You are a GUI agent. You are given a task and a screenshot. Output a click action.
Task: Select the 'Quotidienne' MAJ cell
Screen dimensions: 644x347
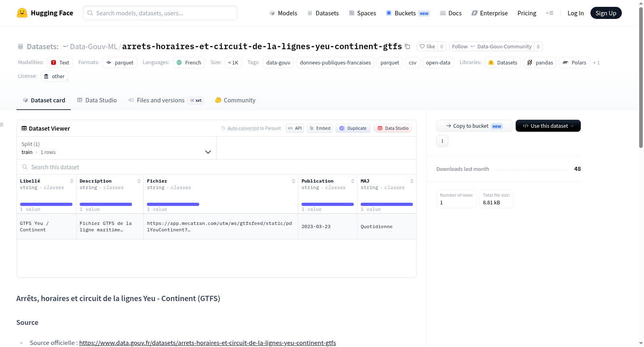[x=386, y=226]
